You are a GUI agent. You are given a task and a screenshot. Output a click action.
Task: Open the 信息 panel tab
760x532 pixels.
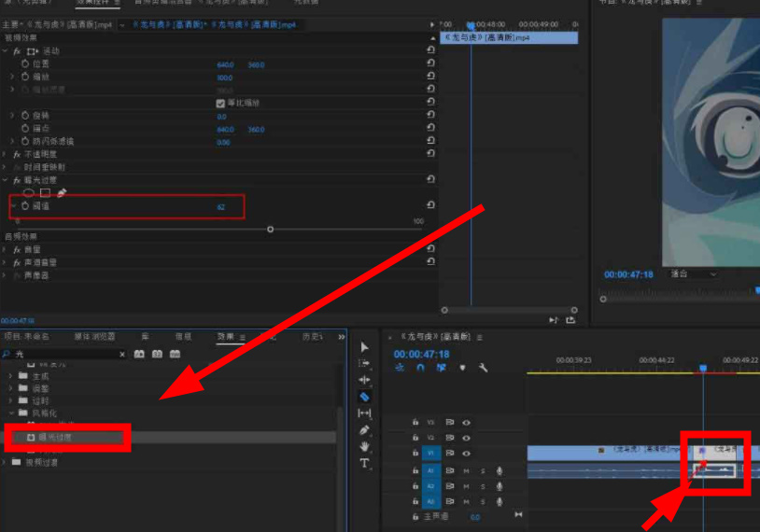[x=183, y=336]
